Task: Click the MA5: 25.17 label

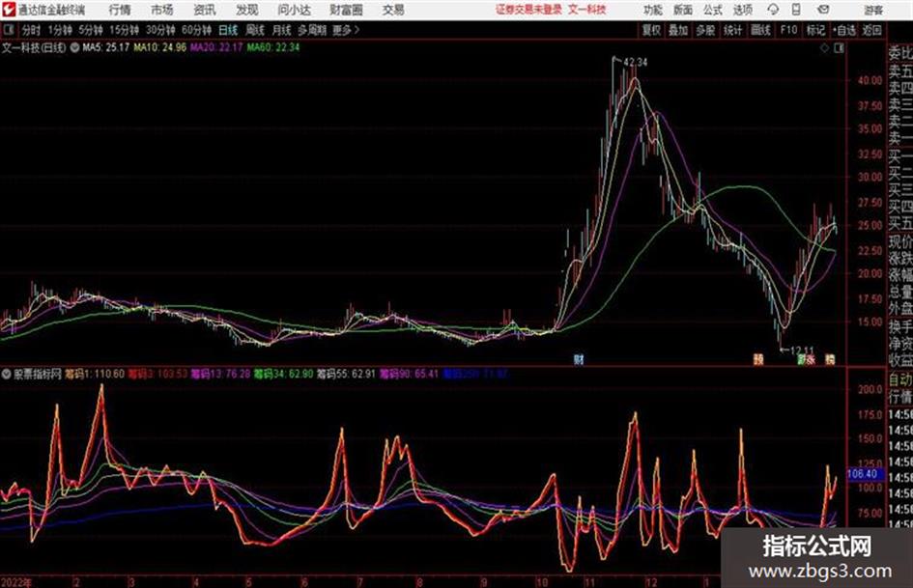Action: coord(105,47)
